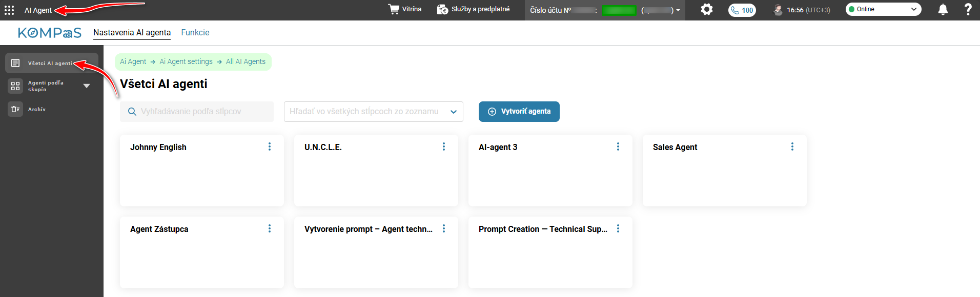Click the AI Agent title in top bar
This screenshot has width=980, height=297.
click(x=38, y=10)
